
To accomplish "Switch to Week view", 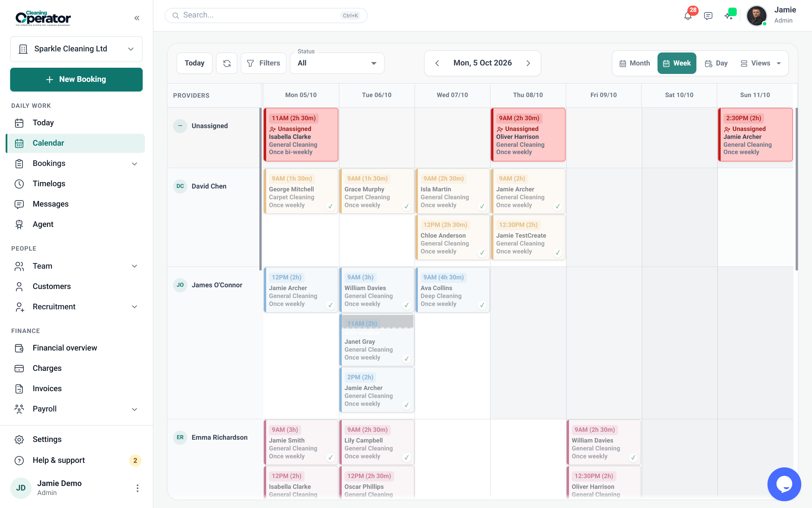I will pyautogui.click(x=677, y=63).
